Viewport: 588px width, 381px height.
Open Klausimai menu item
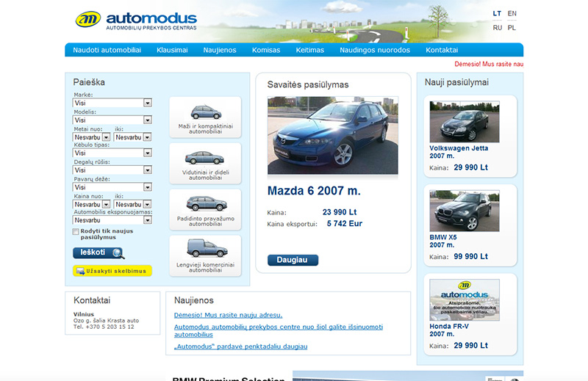(172, 50)
